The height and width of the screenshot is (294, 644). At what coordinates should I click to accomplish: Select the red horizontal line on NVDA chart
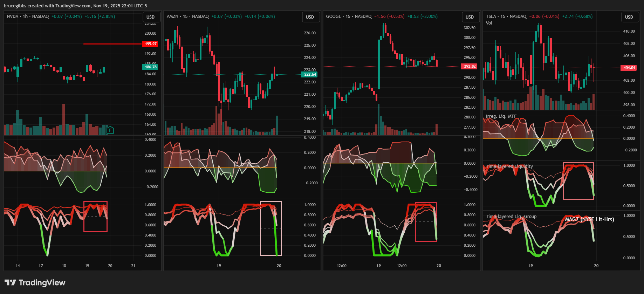[112, 44]
